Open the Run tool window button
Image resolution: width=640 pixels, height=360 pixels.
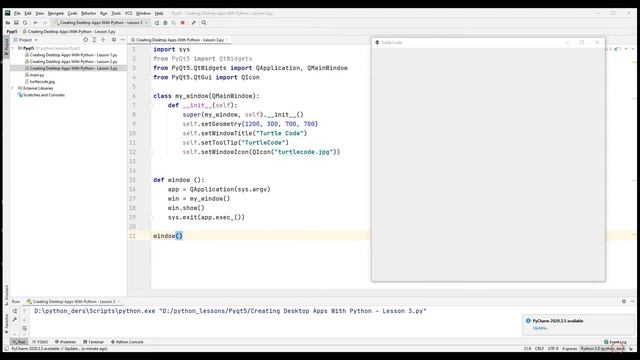coord(19,342)
